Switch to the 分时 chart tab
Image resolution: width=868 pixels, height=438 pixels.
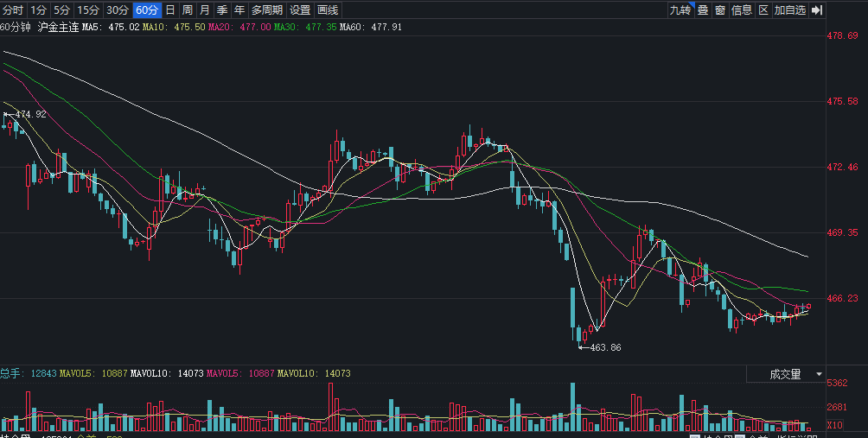coord(13,10)
